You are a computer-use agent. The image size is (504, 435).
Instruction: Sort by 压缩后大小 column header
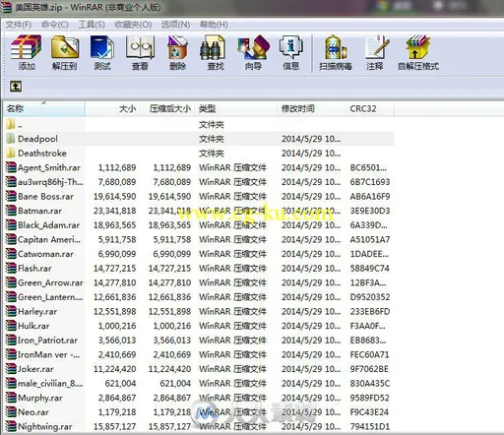click(167, 108)
